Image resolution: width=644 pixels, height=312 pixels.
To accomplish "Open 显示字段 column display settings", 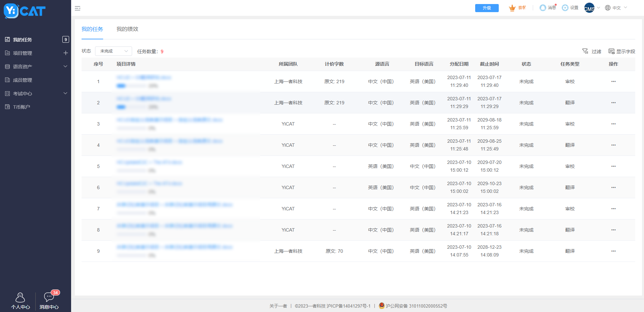I will coord(621,51).
